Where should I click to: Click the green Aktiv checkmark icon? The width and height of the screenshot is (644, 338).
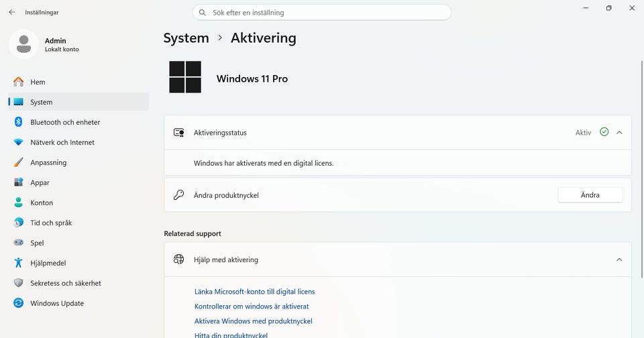tap(604, 132)
